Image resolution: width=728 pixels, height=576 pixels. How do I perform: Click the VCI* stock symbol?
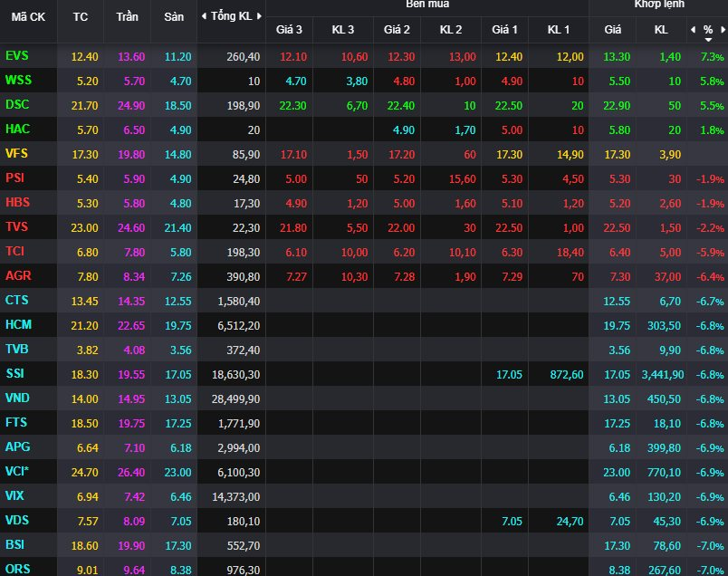point(17,471)
